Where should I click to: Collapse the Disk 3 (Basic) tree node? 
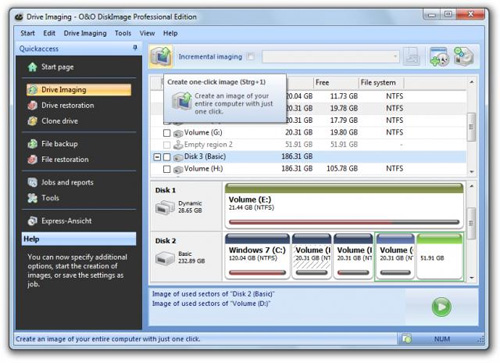pos(157,157)
